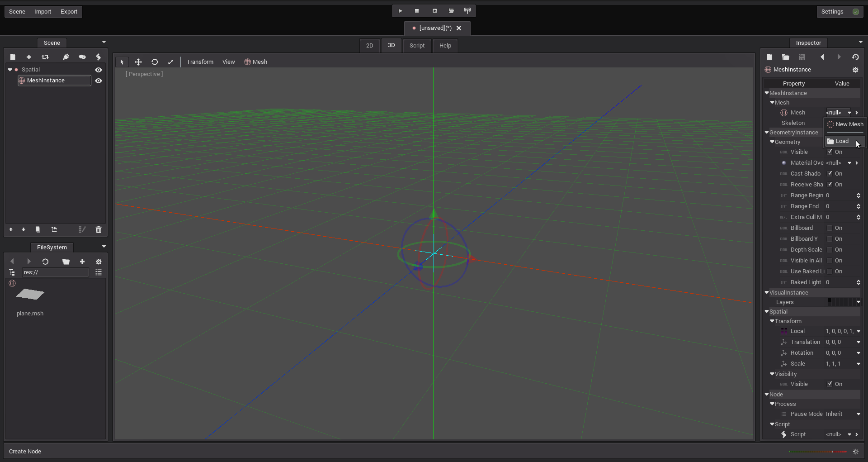
Task: Open Translation value dropdown
Action: tap(858, 342)
